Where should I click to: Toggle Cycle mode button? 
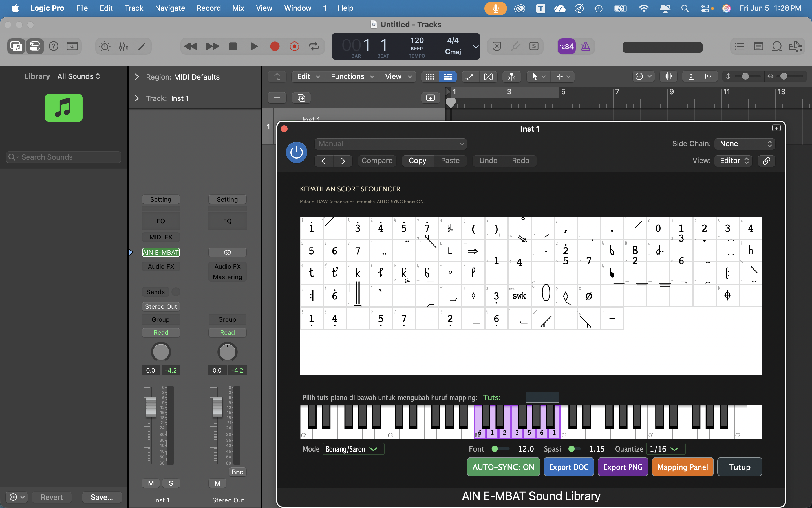click(314, 46)
